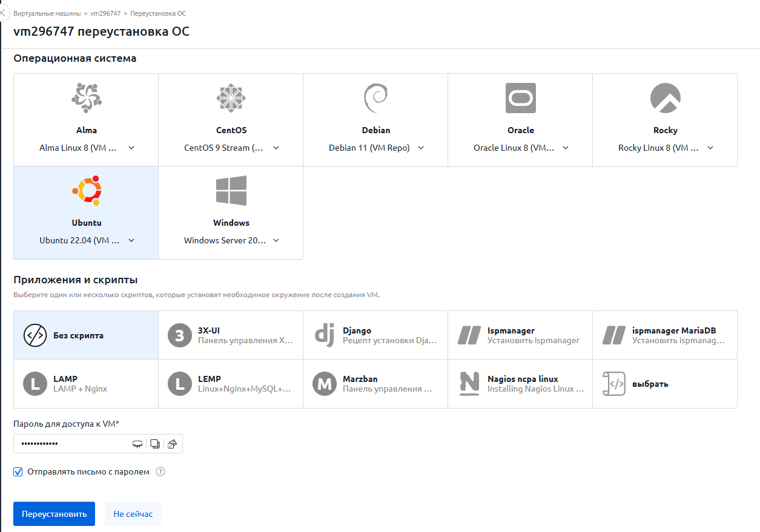Select the Debian swirl logo
Image resolution: width=760 pixels, height=532 pixels.
coord(375,98)
